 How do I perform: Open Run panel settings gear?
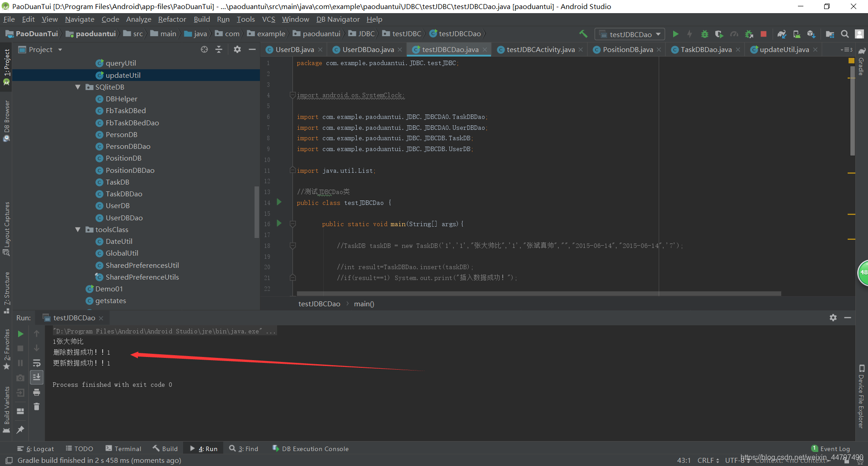tap(833, 318)
